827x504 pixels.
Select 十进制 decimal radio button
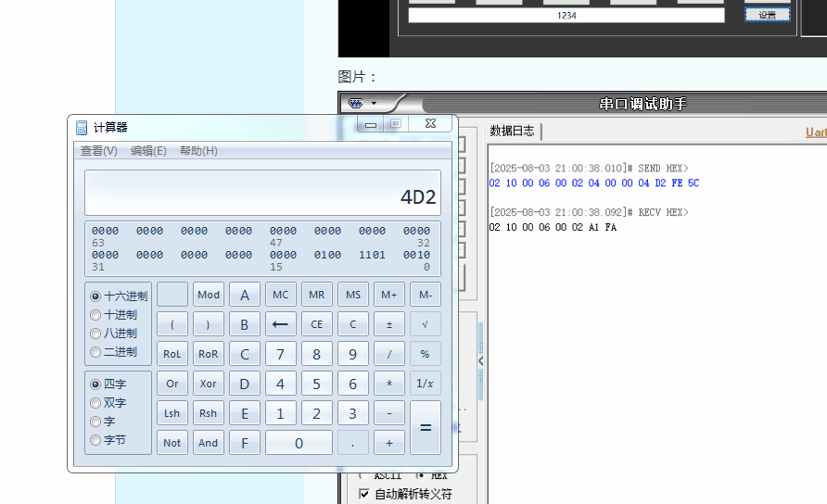tap(95, 315)
